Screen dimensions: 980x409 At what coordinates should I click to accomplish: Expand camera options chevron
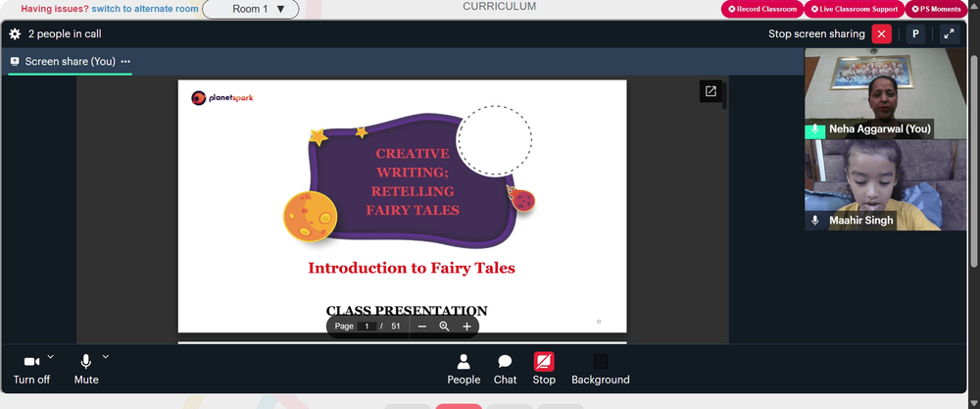[51, 356]
